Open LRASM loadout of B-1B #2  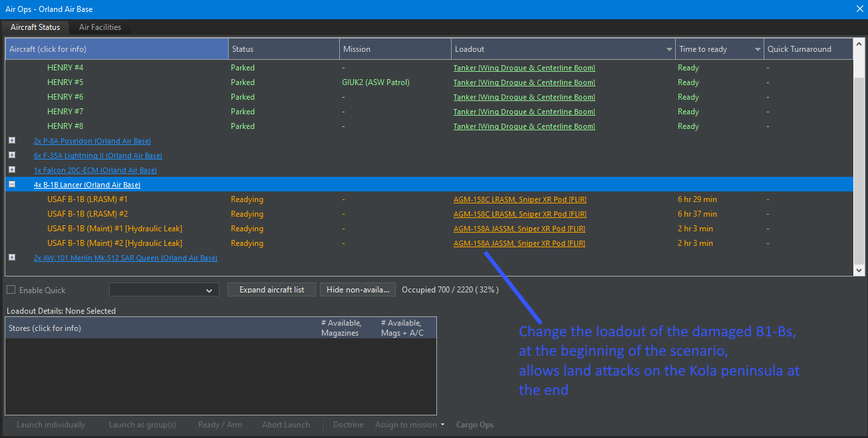[x=519, y=214]
